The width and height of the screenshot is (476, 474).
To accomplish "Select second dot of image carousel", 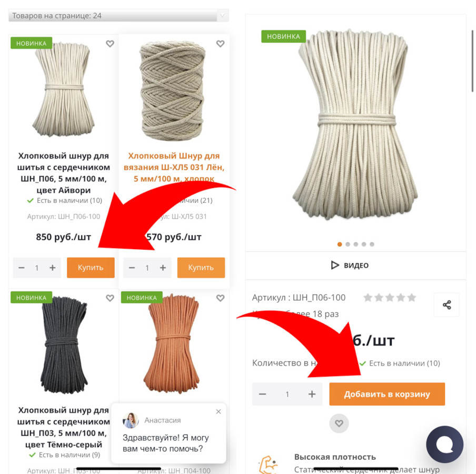I will pos(348,244).
